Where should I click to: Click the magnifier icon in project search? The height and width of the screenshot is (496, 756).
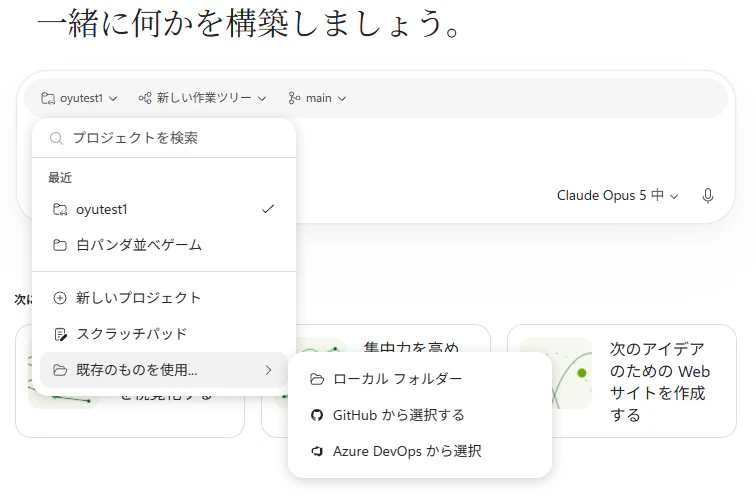coord(56,139)
